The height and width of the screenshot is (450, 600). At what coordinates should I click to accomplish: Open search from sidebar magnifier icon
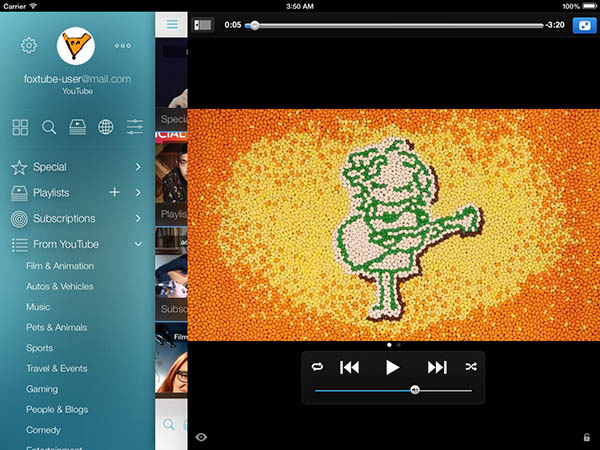click(x=49, y=127)
